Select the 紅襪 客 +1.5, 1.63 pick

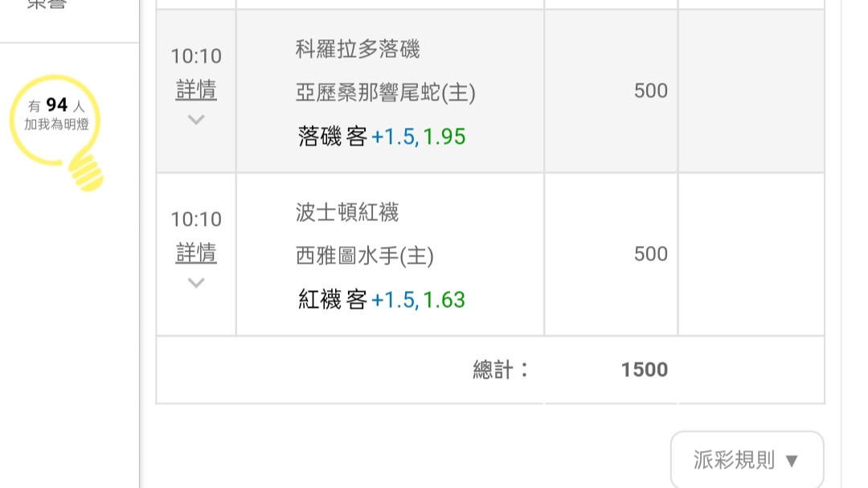382,300
